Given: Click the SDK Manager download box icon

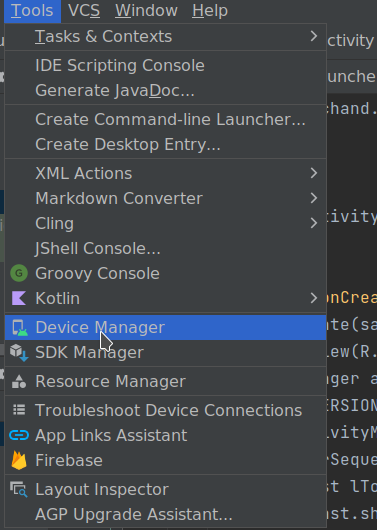Looking at the screenshot, I should click(x=19, y=353).
